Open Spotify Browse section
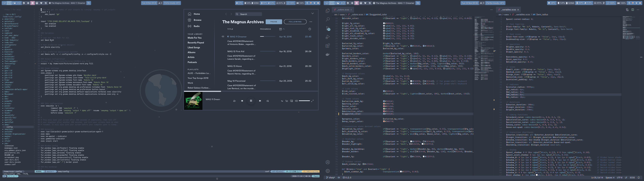Viewport: 644px width, 181px height. [x=195, y=20]
